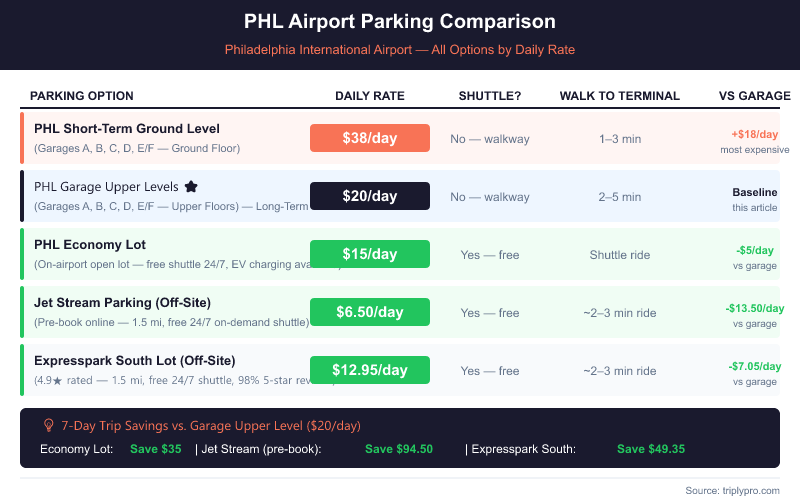
Task: Click the PHL Airport Parking Comparison heading
Action: (400, 21)
